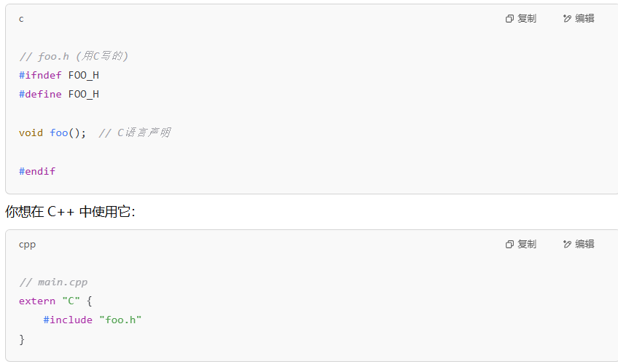Click the copy icon in the cpp code block
The width and height of the screenshot is (618, 364).
pyautogui.click(x=510, y=245)
